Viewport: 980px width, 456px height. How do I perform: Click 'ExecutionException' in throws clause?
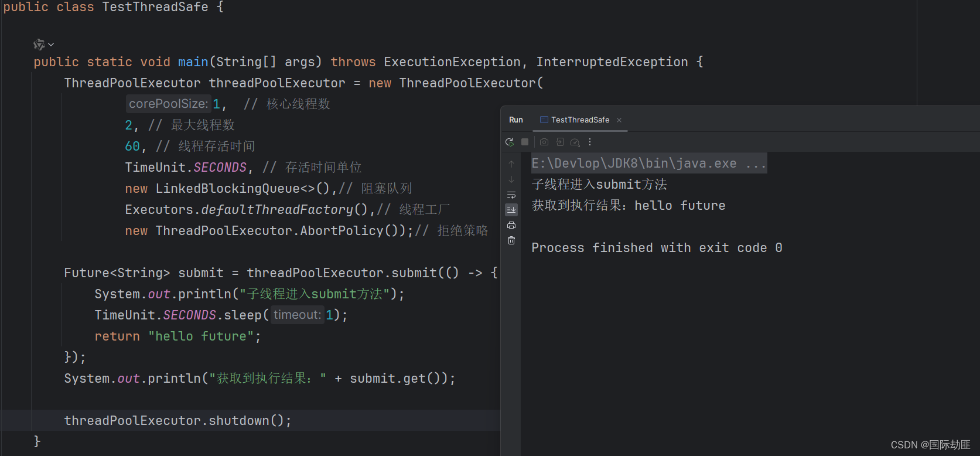click(452, 62)
